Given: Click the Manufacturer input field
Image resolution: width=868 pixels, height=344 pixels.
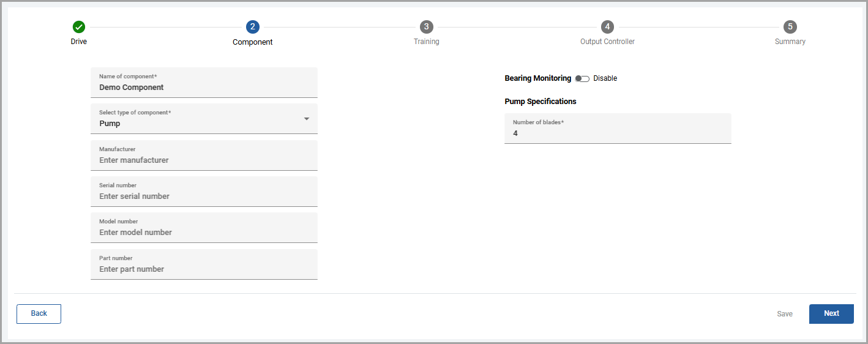Looking at the screenshot, I should [x=204, y=160].
